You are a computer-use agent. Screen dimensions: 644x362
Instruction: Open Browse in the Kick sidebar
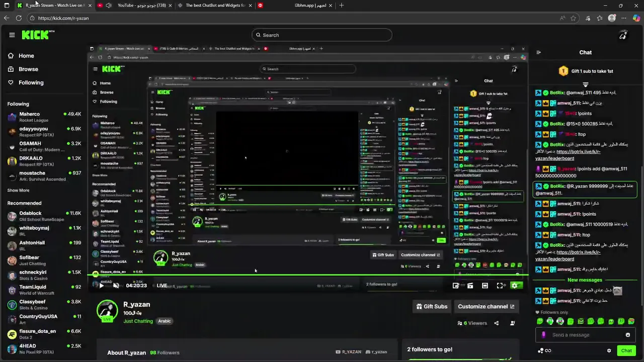pos(28,69)
